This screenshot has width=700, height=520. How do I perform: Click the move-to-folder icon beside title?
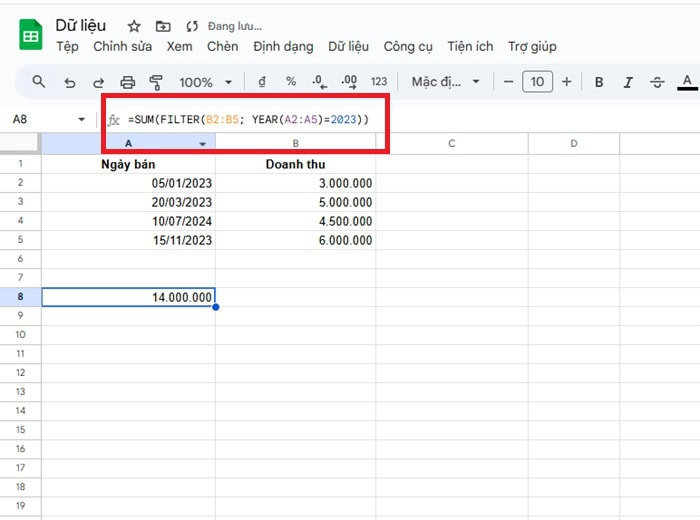click(163, 26)
